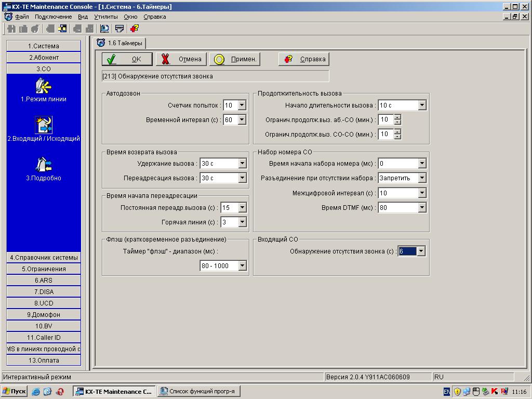The width and height of the screenshot is (532, 399).
Task: Expand the Таймер флэш 80 - 1000 dropdown
Action: pyautogui.click(x=242, y=265)
